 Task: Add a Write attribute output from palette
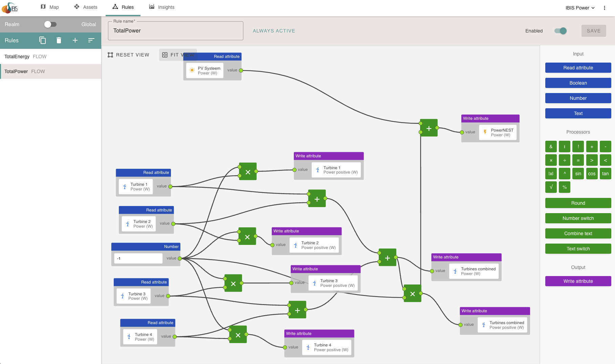(x=578, y=281)
